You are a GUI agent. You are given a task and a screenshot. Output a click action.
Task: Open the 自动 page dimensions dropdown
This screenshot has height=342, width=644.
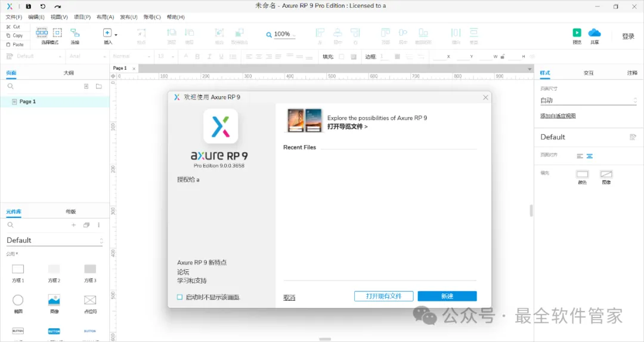coord(589,100)
